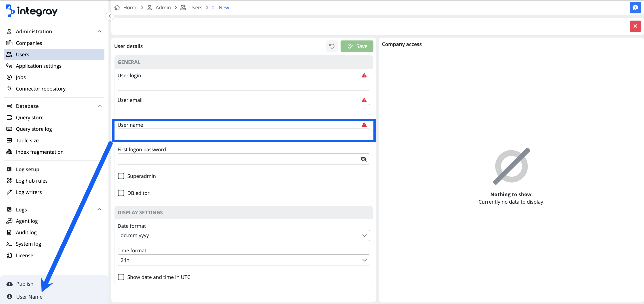Image resolution: width=644 pixels, height=304 pixels.
Task: Open Audit log menu item
Action: pos(26,232)
